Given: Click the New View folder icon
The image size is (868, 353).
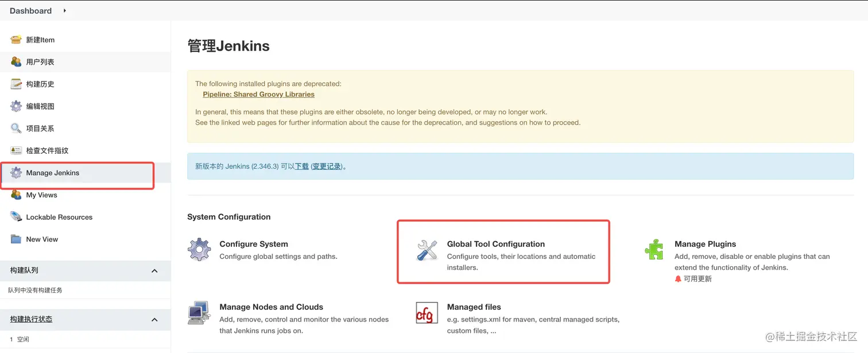Looking at the screenshot, I should click(16, 239).
